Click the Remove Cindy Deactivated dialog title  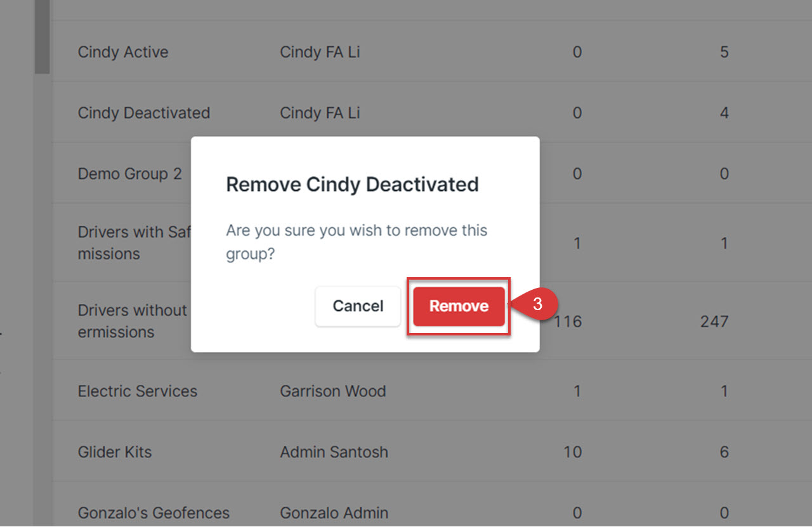click(x=352, y=185)
